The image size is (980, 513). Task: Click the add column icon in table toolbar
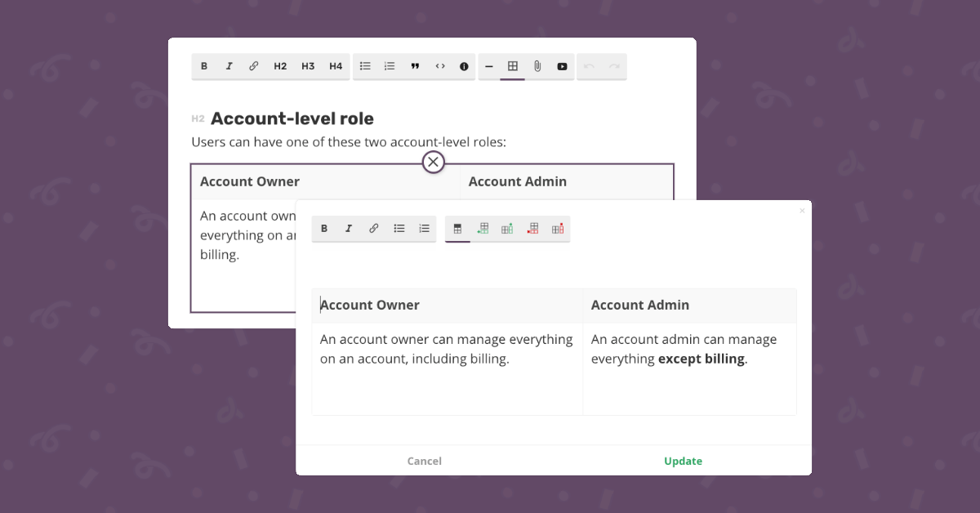coord(507,229)
